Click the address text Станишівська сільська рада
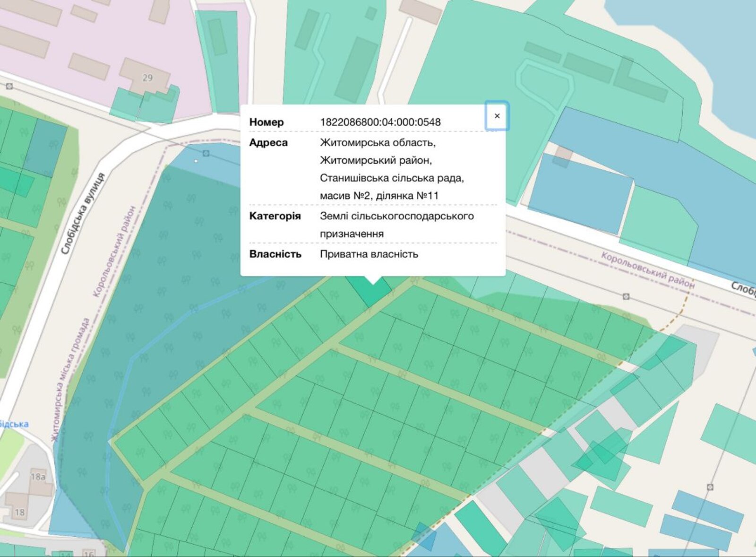This screenshot has height=557, width=756. click(x=391, y=178)
